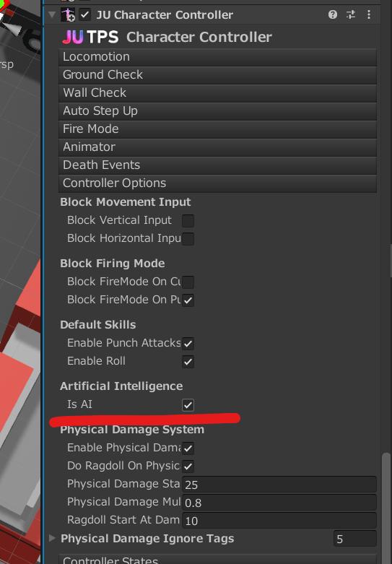Open the Fire Mode section
This screenshot has width=392, height=564.
(x=217, y=129)
